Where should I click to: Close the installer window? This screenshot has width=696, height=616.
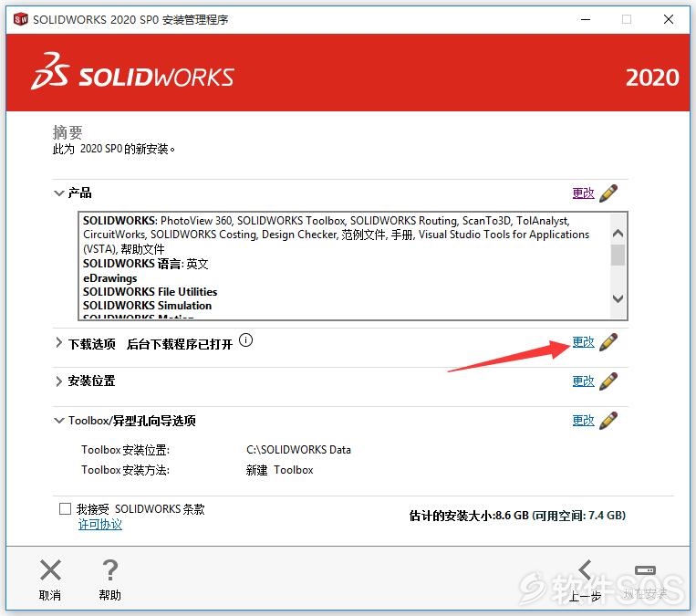tap(669, 19)
